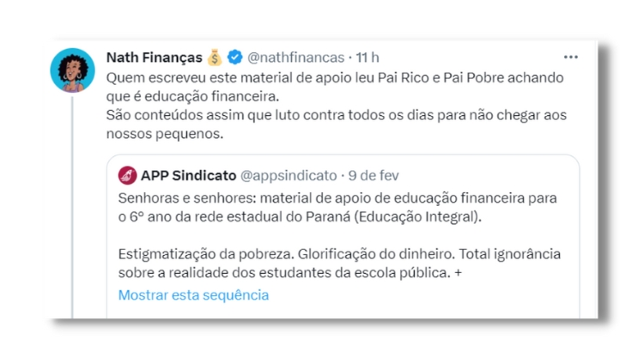Click the Nath Finanças display name

tap(153, 58)
